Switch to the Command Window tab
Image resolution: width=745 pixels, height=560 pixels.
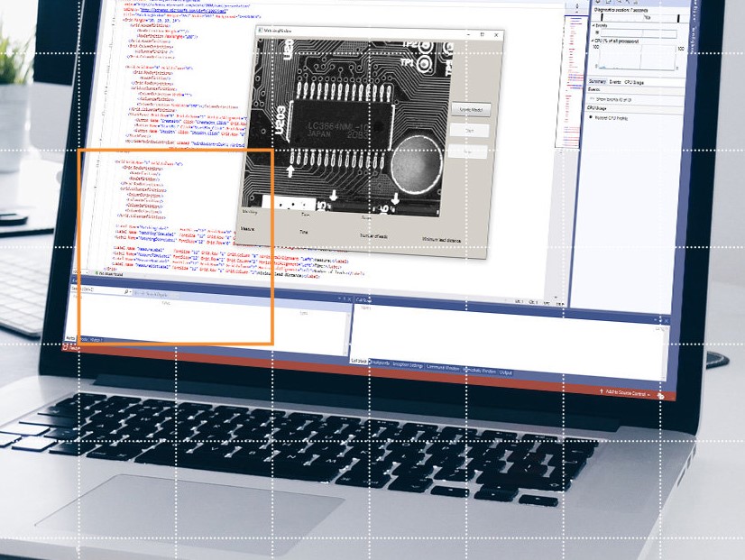tap(445, 367)
